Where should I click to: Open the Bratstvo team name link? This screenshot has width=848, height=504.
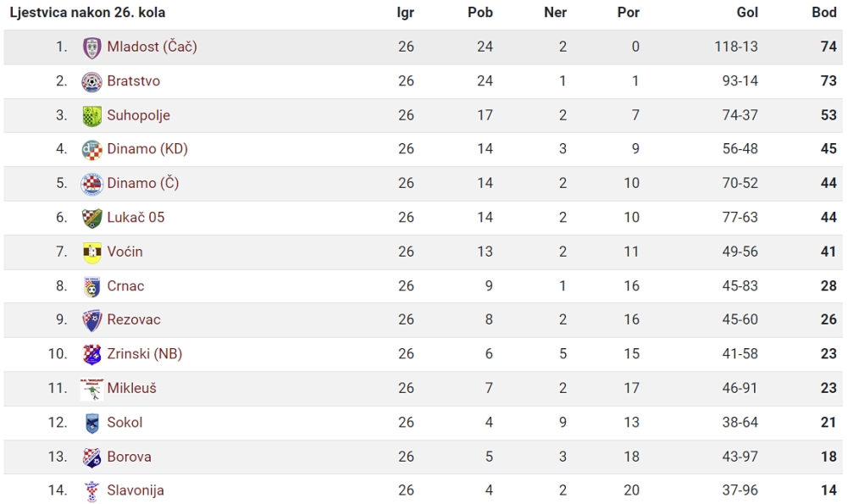coord(134,81)
